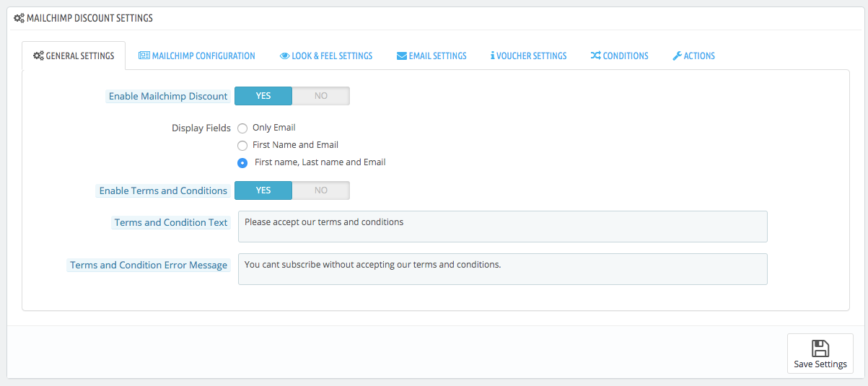Image resolution: width=868 pixels, height=386 pixels.
Task: Open Voucher Settings tab
Action: pyautogui.click(x=528, y=56)
